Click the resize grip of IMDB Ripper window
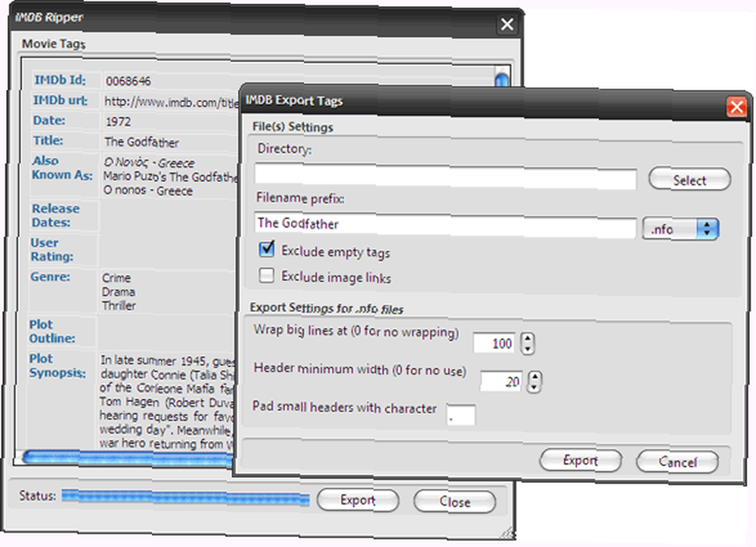This screenshot has width=756, height=547. (x=507, y=532)
